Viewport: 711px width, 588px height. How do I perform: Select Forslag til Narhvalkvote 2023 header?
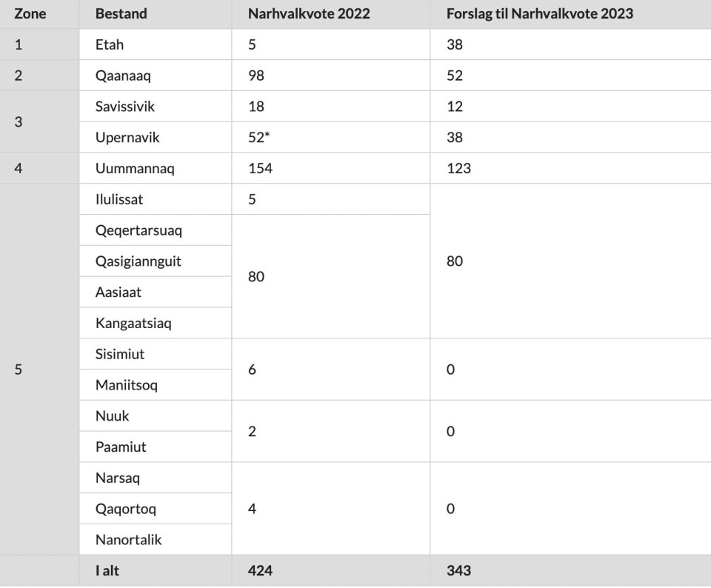pyautogui.click(x=540, y=13)
